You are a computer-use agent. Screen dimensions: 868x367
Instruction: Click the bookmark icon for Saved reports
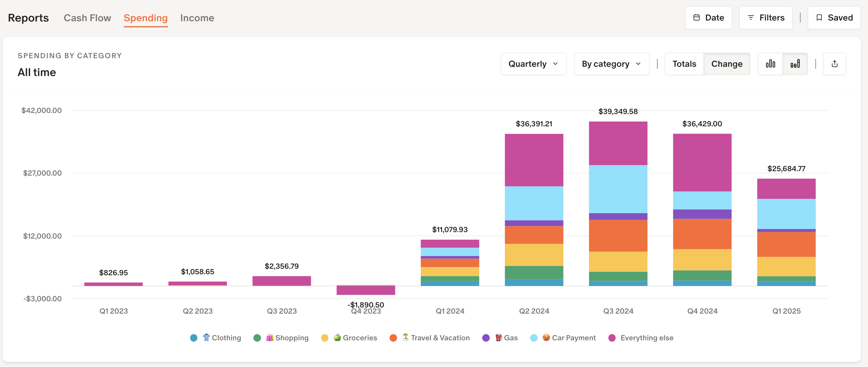(819, 18)
